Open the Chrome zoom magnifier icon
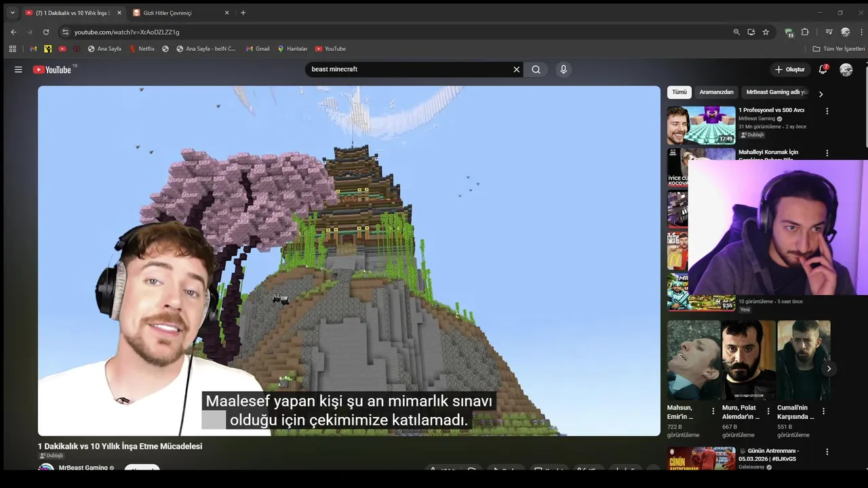 [x=736, y=32]
